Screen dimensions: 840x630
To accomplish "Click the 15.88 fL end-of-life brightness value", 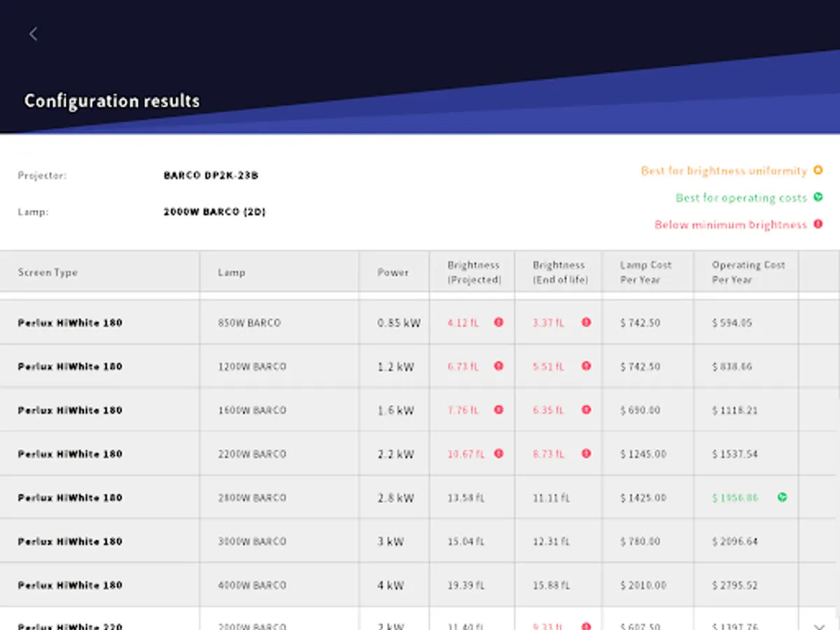I will click(551, 585).
